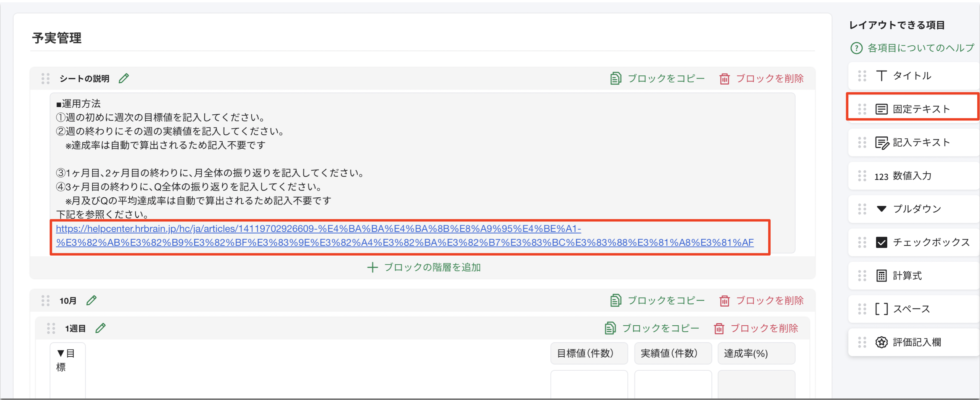This screenshot has height=400, width=980.
Task: Click the 達成率(%) column header
Action: [756, 354]
